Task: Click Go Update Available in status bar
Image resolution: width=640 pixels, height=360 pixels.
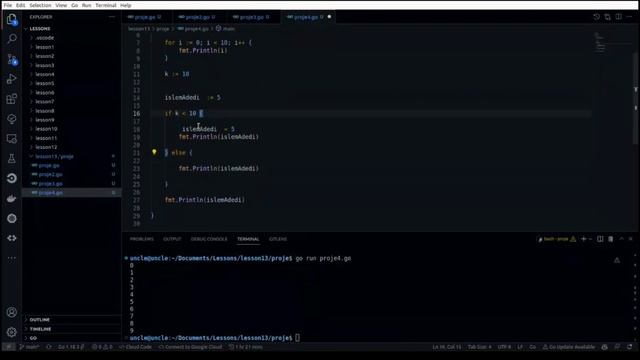Action: (x=569, y=347)
